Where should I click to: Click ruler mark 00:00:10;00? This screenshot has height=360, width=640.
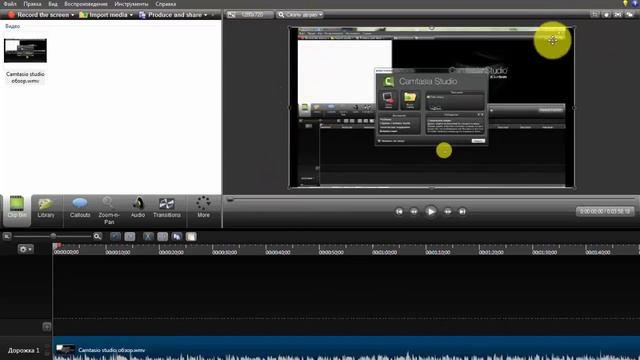point(118,252)
